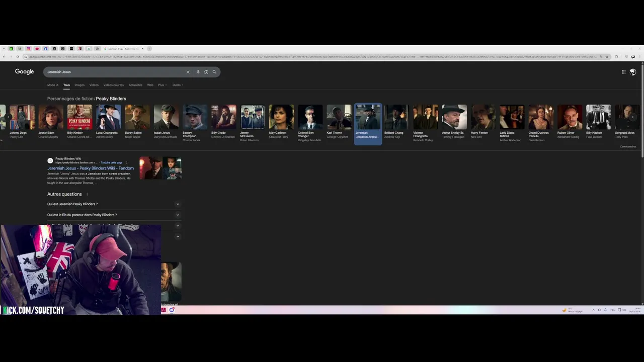Select Jimmy McCavern character card
The width and height of the screenshot is (644, 362).
point(253,123)
